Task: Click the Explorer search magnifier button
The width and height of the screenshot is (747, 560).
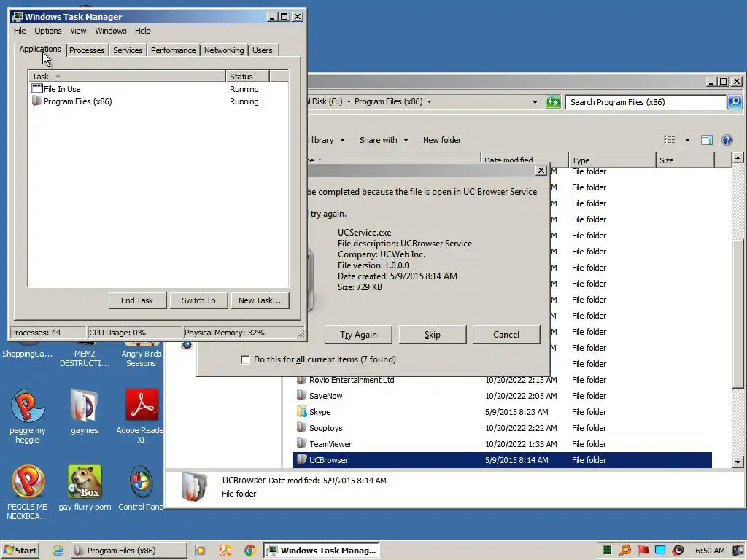Action: coord(735,101)
